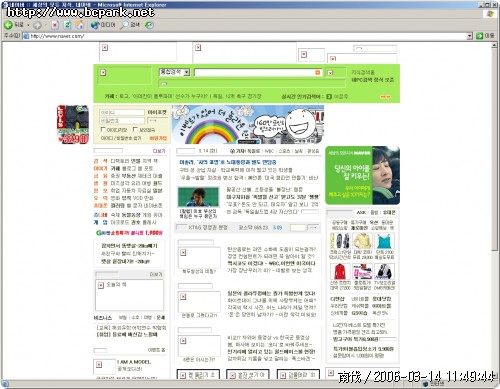The height and width of the screenshot is (389, 500).
Task: Refresh the page using the green arrows icon
Action: [67, 25]
